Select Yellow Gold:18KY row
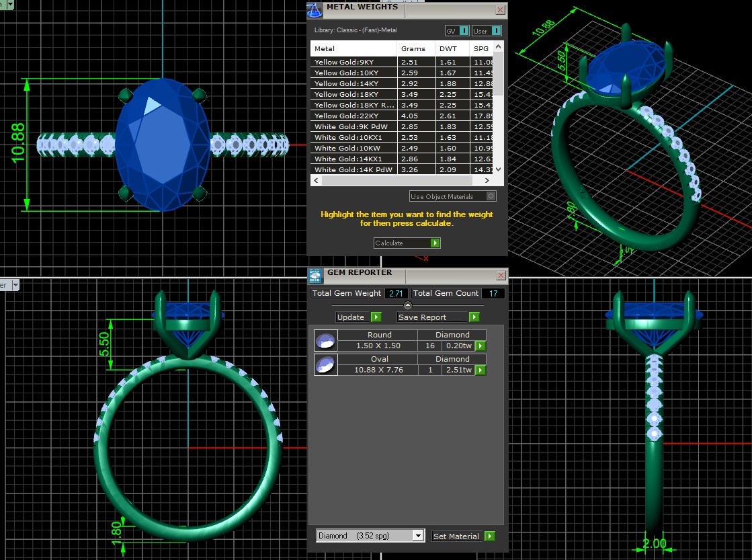 tap(354, 95)
